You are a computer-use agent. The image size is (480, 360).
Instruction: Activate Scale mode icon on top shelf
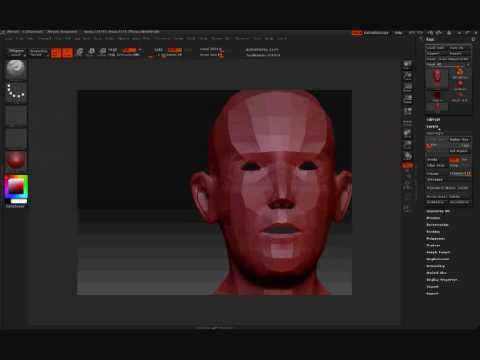pyautogui.click(x=91, y=52)
